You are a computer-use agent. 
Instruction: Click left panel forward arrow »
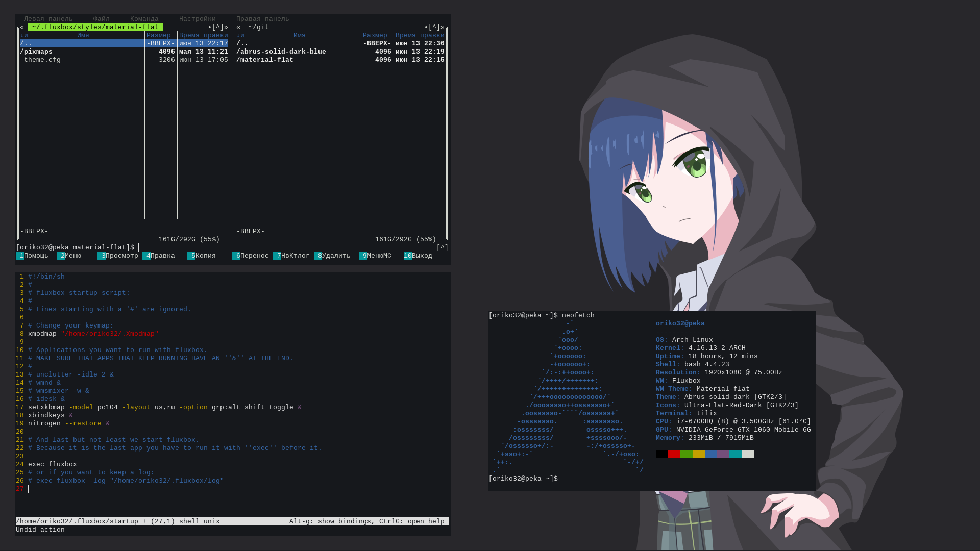(226, 27)
